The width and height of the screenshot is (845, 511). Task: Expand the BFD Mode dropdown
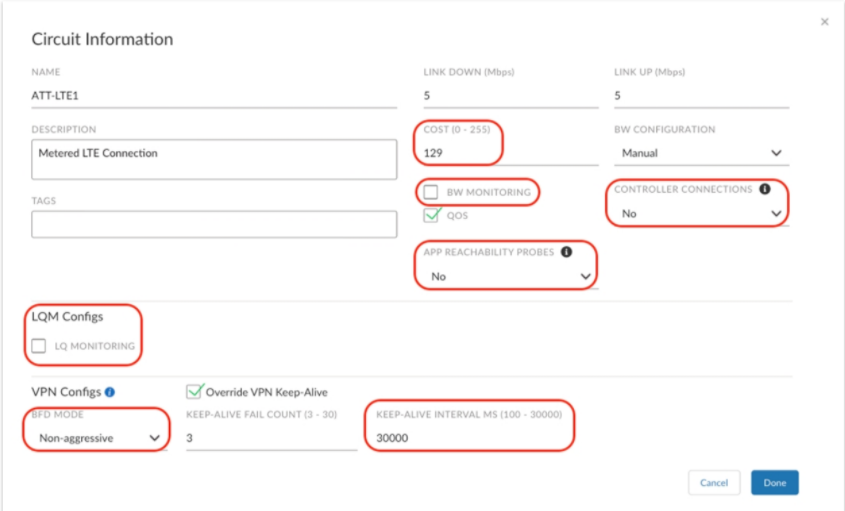click(x=98, y=438)
